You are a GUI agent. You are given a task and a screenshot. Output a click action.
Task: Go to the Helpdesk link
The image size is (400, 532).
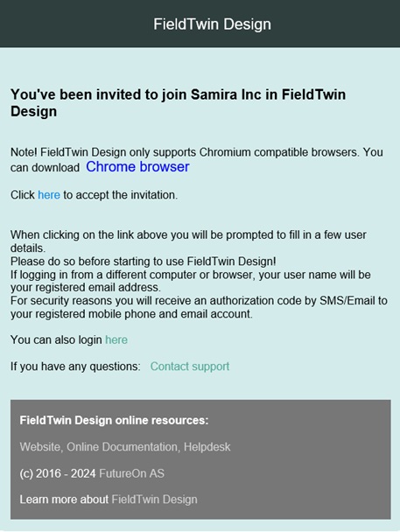(207, 447)
